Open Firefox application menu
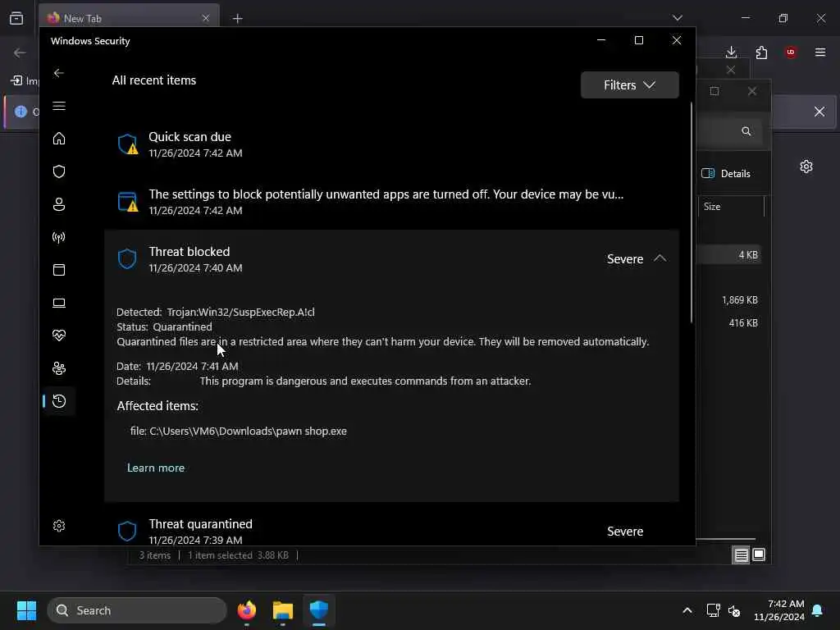The image size is (840, 630). (820, 52)
